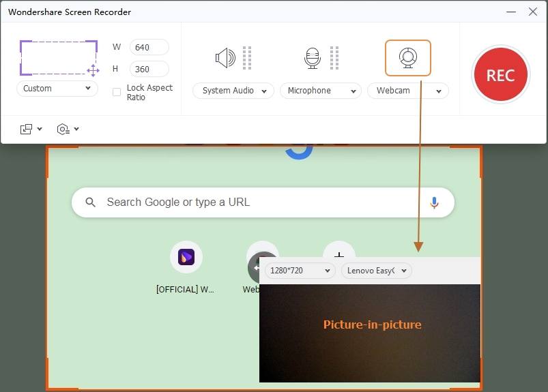Start recording with REC button
The width and height of the screenshot is (548, 392).
point(500,75)
